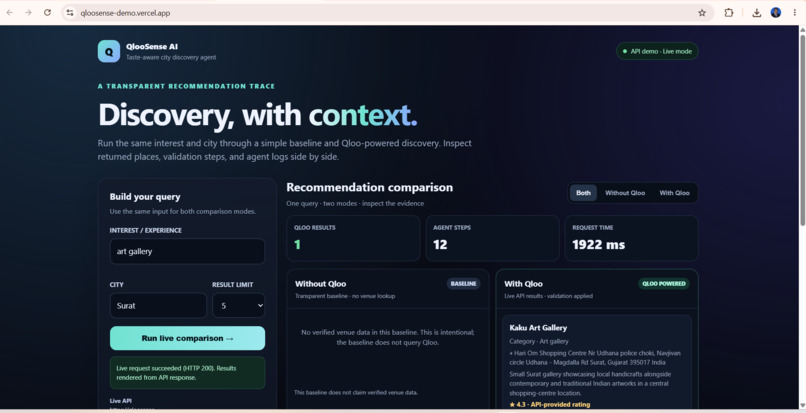Reload the page with the refresh icon
This screenshot has height=413, width=806.
tap(47, 13)
